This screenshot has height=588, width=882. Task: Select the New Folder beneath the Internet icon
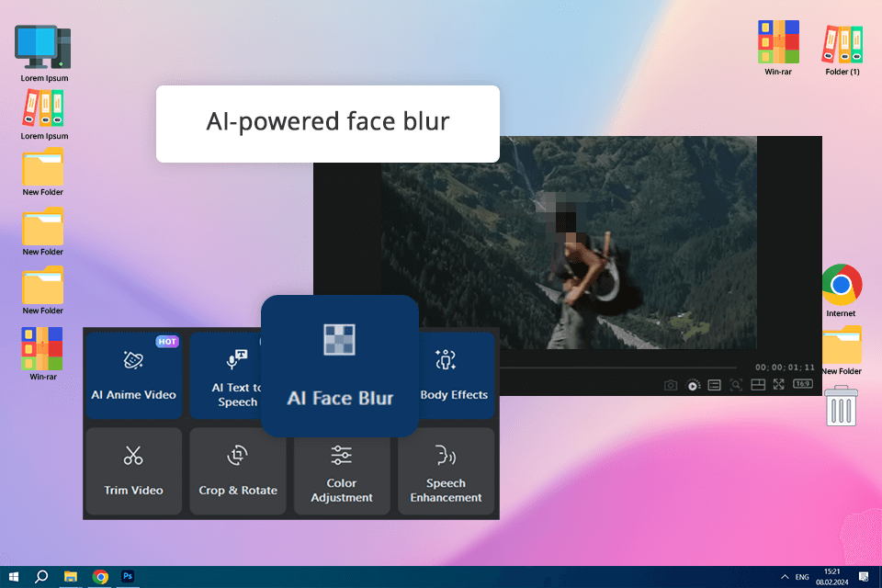842,351
